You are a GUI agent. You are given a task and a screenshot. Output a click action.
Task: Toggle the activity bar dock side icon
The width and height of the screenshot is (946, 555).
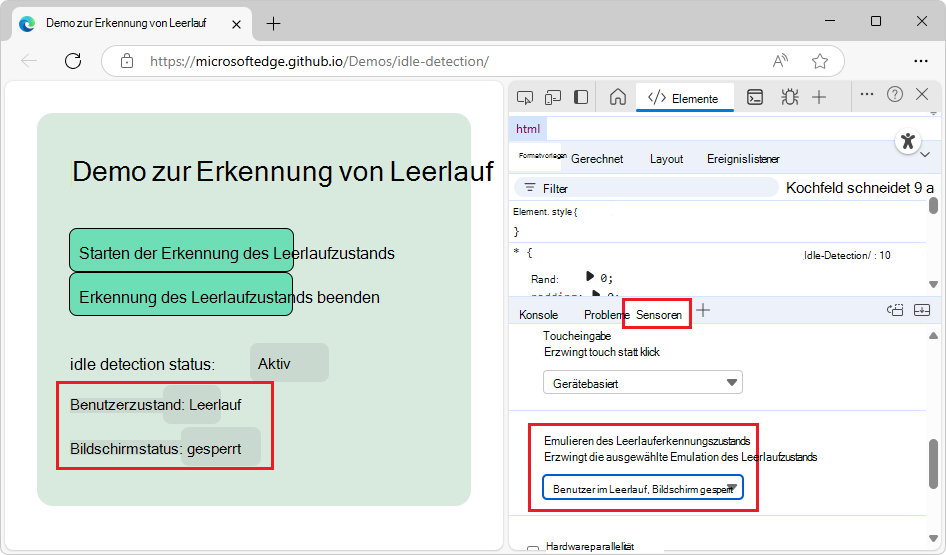tap(581, 97)
